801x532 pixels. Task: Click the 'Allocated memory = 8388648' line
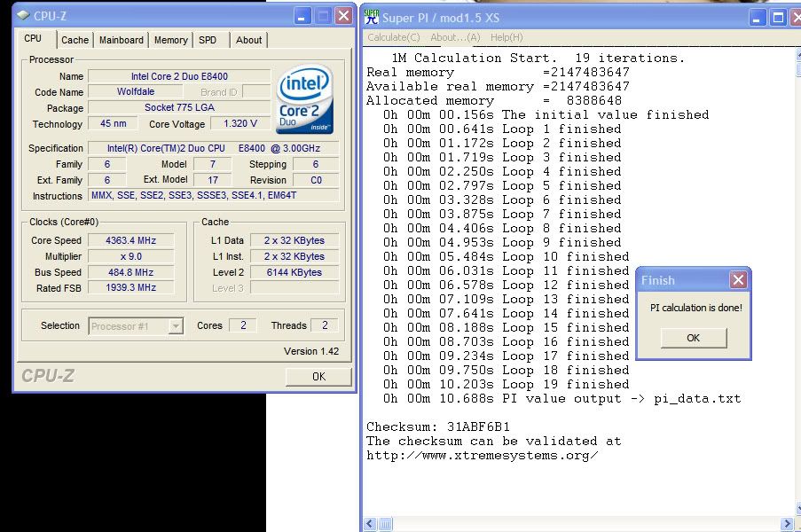[494, 100]
